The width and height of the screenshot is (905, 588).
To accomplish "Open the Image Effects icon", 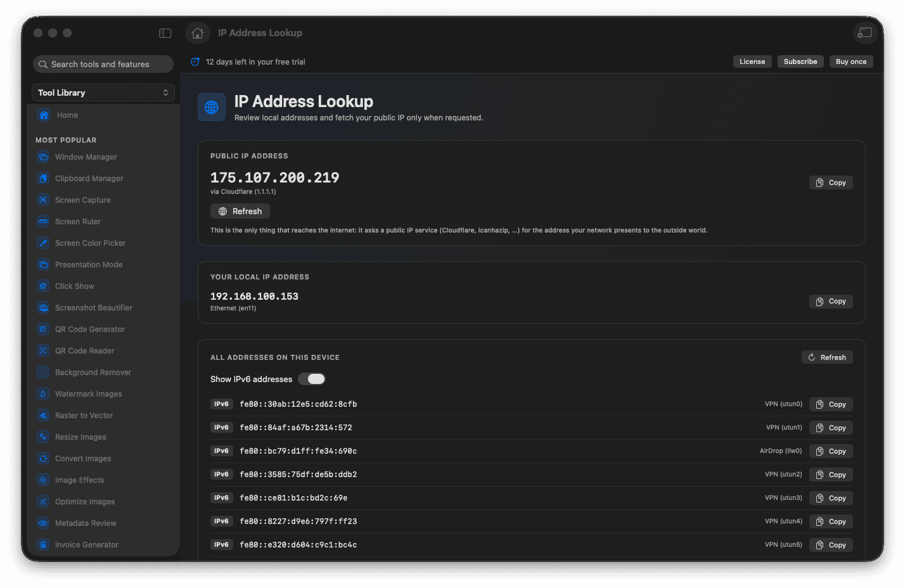I will point(43,480).
